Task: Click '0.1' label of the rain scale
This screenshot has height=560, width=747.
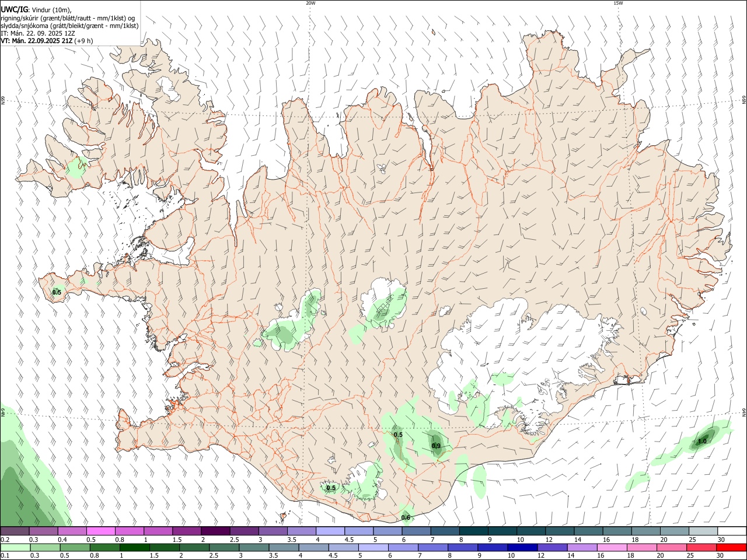Action: (5, 556)
